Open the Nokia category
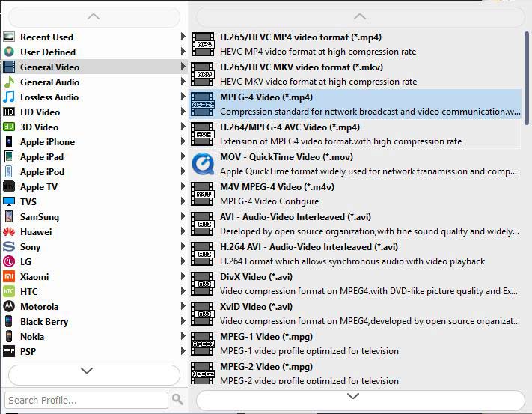 [94, 336]
